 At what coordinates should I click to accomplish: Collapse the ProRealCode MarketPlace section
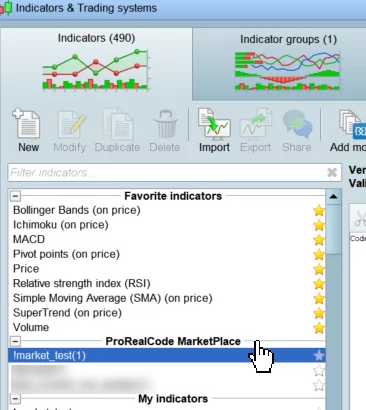[15, 341]
